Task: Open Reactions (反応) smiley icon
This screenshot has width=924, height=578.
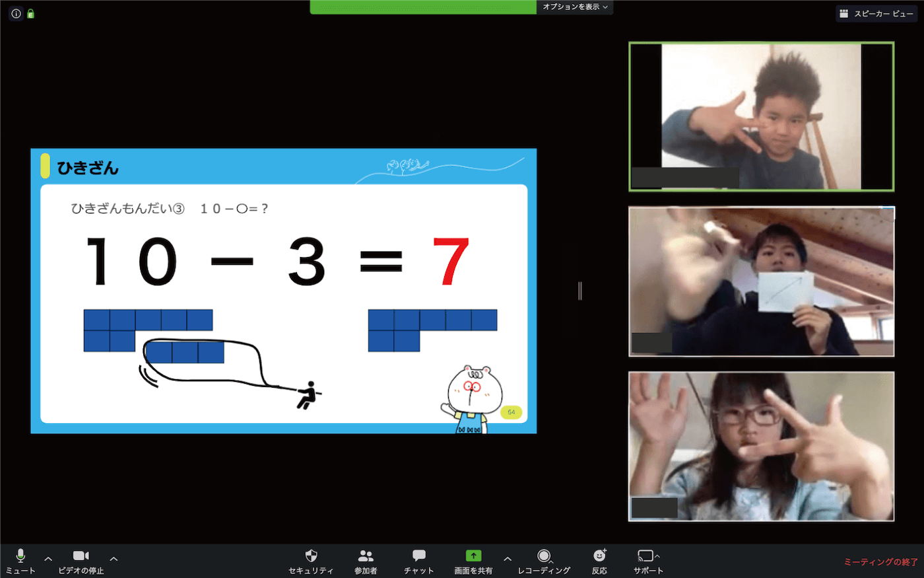Action: click(x=599, y=556)
